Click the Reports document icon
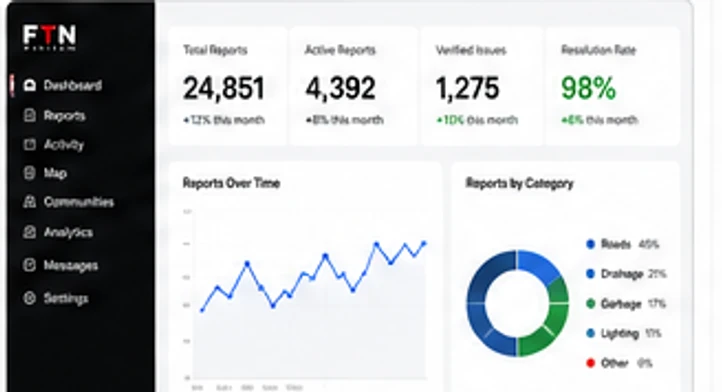The image size is (722, 392). point(29,115)
